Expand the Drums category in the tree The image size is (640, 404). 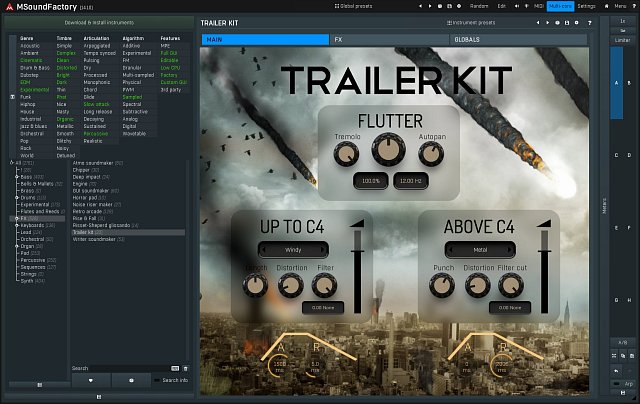coord(17,197)
